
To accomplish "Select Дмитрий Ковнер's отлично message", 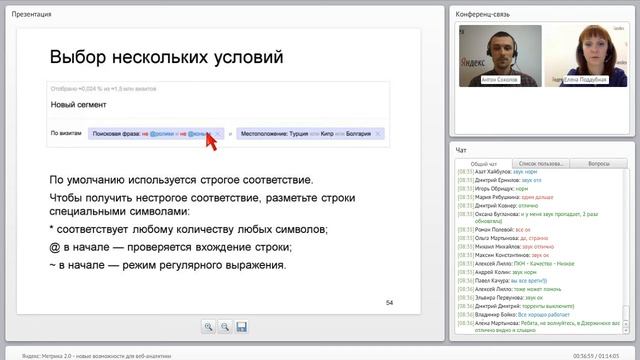I will point(498,206).
